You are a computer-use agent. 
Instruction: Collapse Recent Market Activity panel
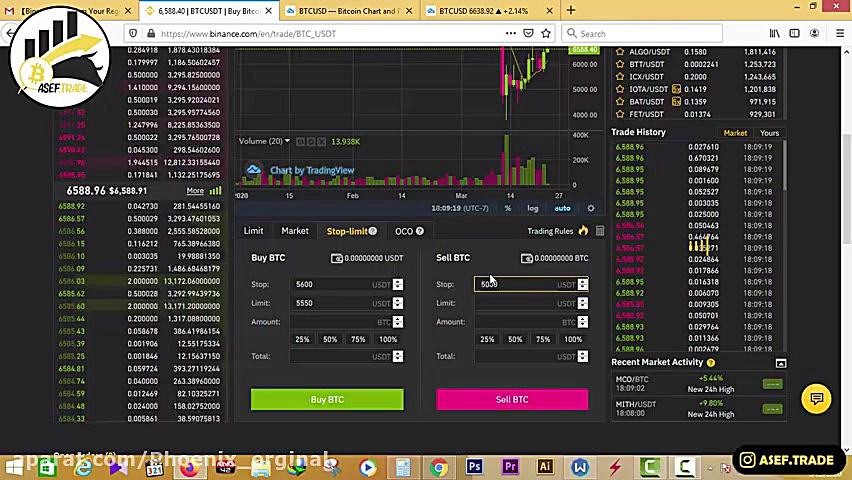pos(781,363)
